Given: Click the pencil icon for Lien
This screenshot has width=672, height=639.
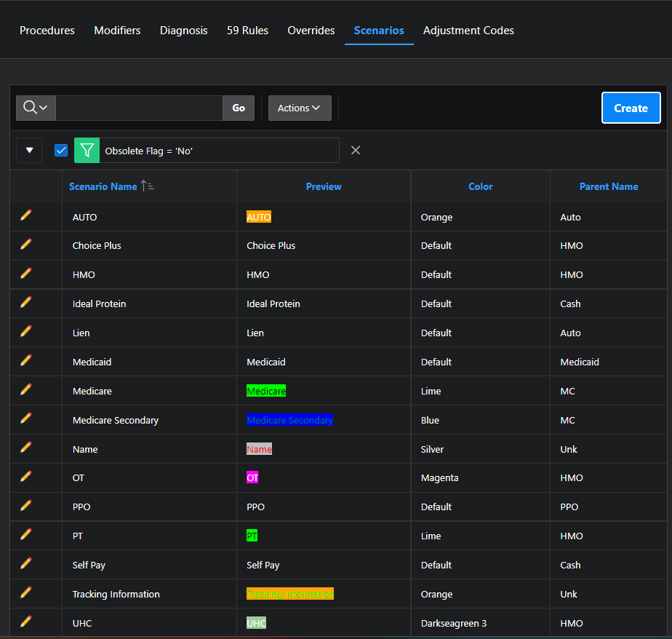Looking at the screenshot, I should (x=26, y=331).
